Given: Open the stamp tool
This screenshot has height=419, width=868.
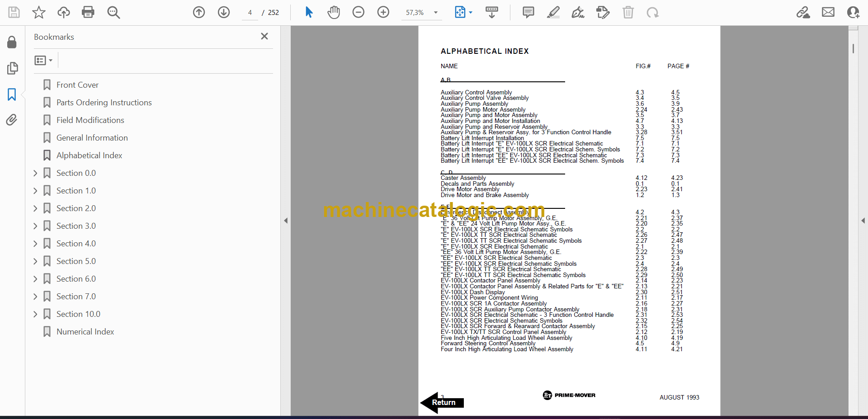Looking at the screenshot, I should tap(603, 12).
